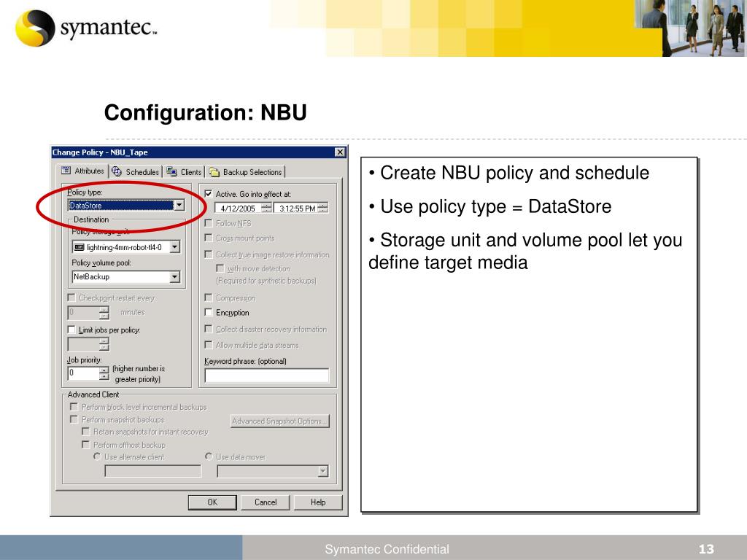Click the Limit jobs per policy stepper
This screenshot has width=747, height=560.
(104, 344)
